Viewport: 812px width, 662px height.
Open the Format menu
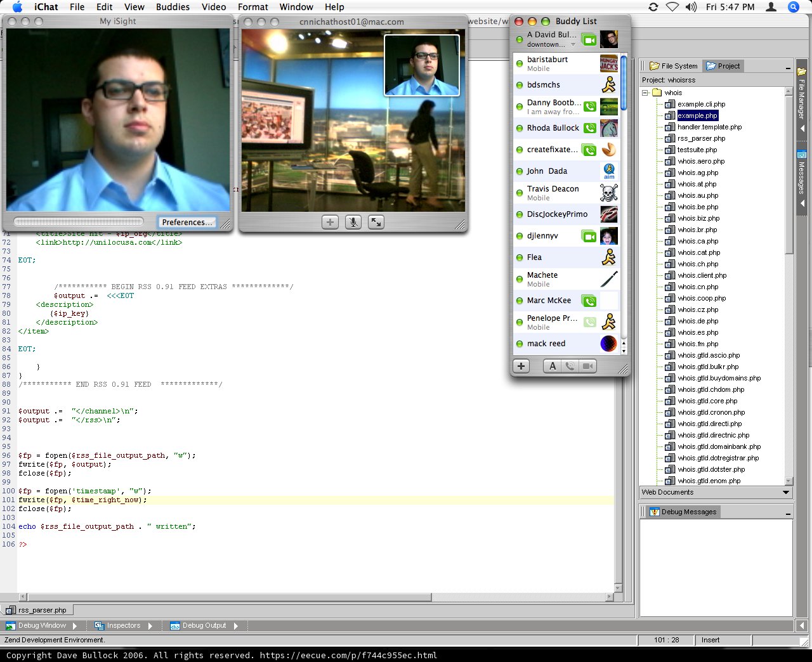coord(253,7)
